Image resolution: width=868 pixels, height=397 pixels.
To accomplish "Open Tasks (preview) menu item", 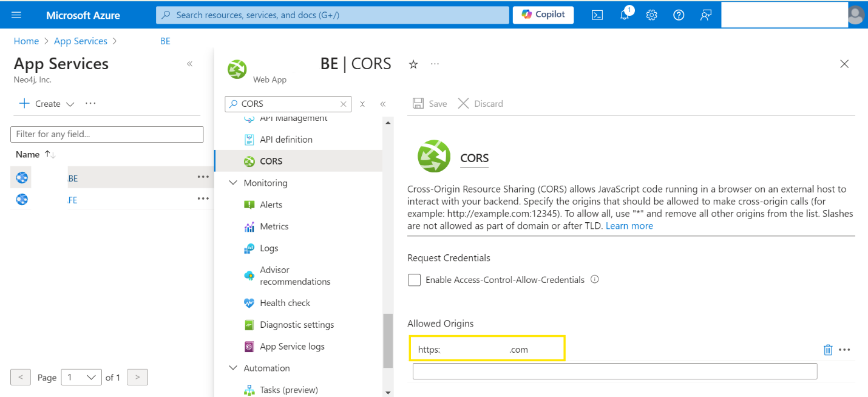I will tap(289, 390).
